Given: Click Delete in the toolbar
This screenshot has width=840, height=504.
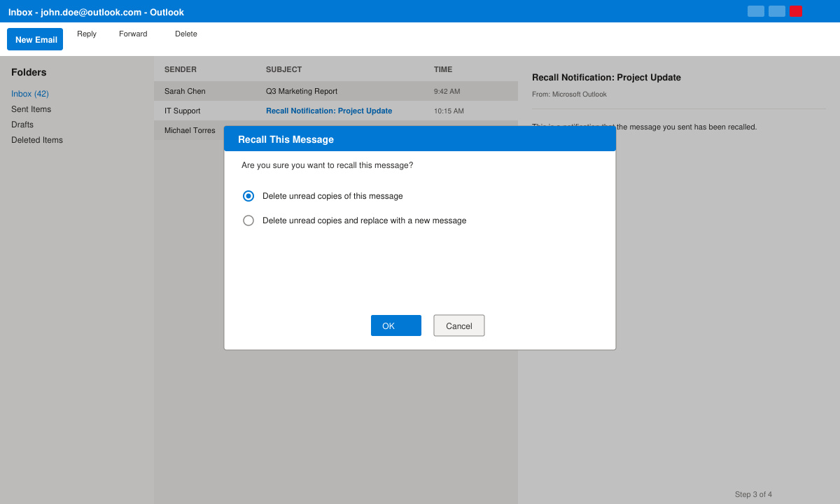Looking at the screenshot, I should (x=186, y=34).
